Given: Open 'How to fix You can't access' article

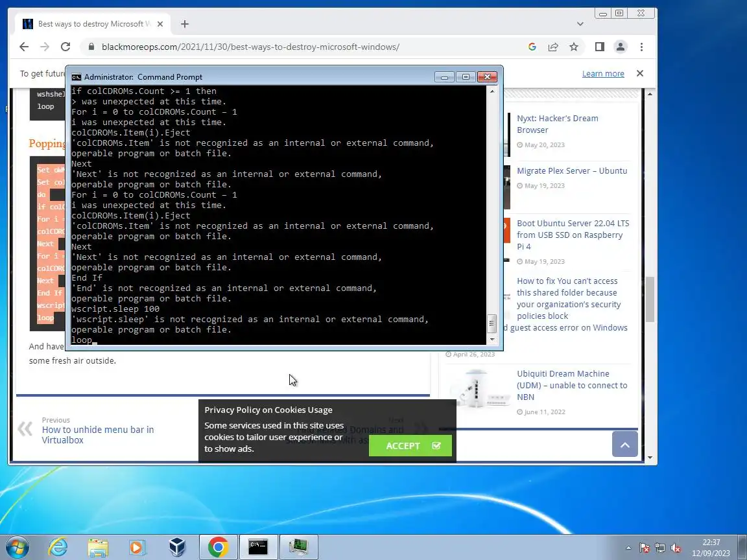Looking at the screenshot, I should pos(568,299).
